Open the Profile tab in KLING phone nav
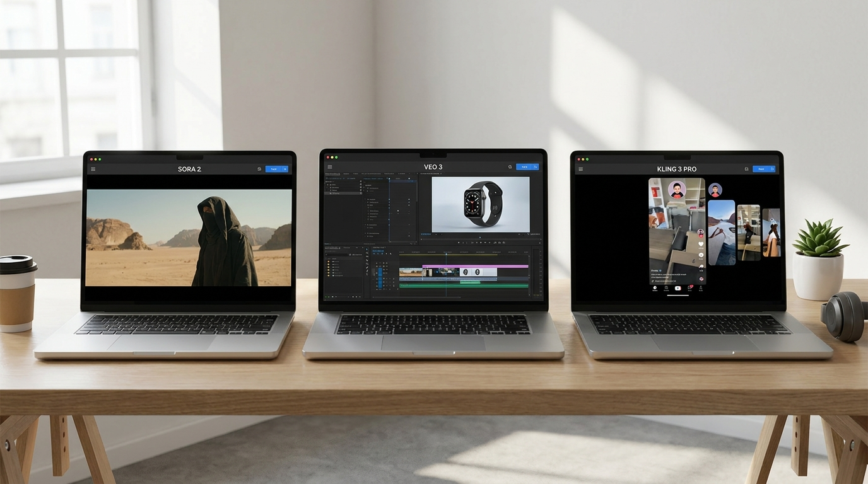Viewport: 868px width, 484px height. [x=701, y=288]
